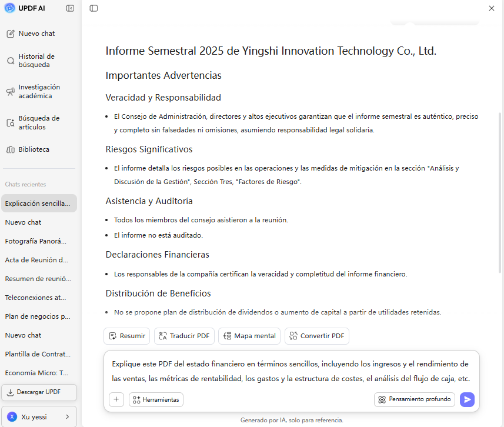Click the Convertir PDF button
504x427 pixels.
click(x=316, y=336)
